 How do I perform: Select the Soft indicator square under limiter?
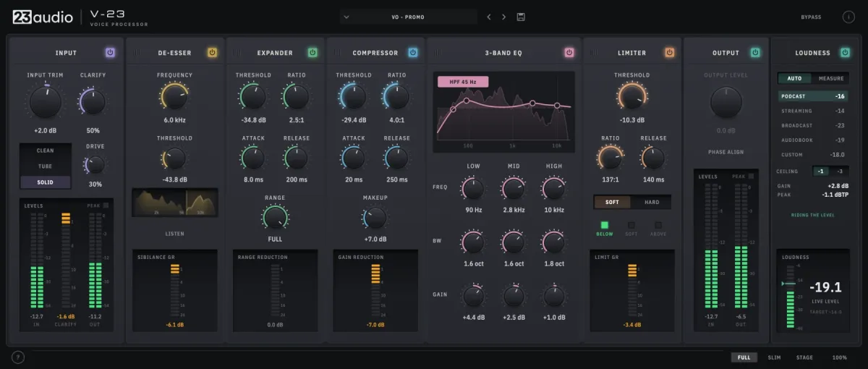click(x=631, y=225)
